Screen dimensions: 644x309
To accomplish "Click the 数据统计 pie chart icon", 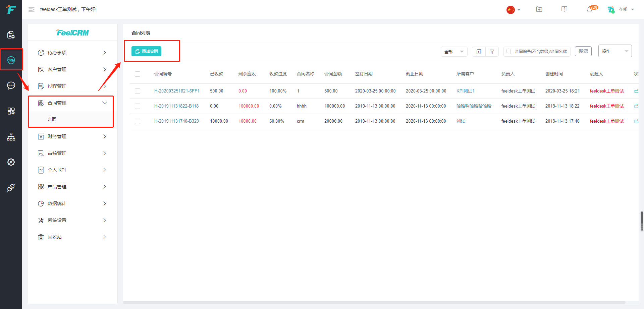I will tap(41, 203).
